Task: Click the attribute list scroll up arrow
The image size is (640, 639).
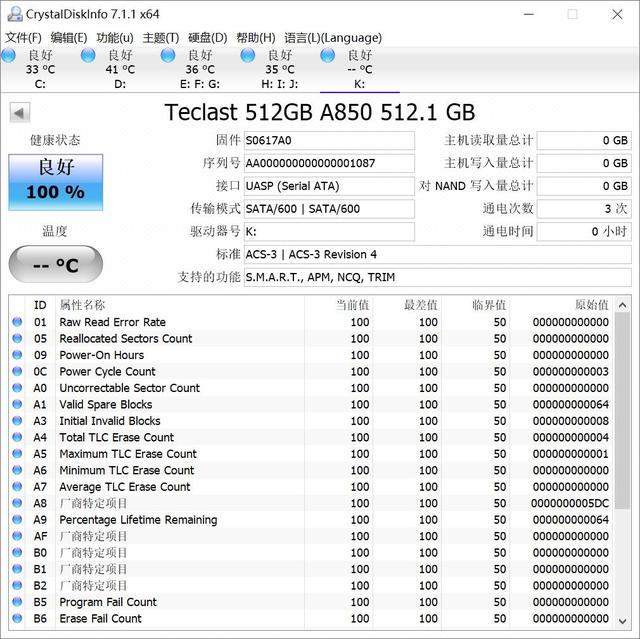Action: pyautogui.click(x=622, y=305)
